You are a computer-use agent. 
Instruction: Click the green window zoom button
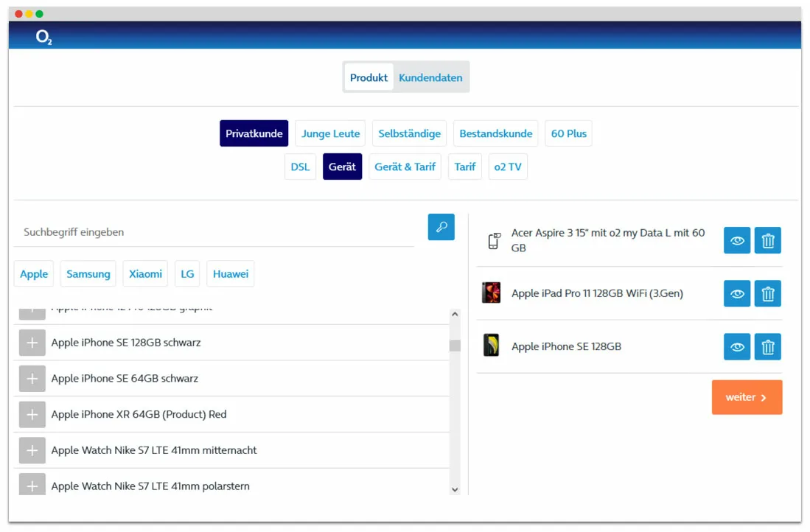tap(39, 14)
